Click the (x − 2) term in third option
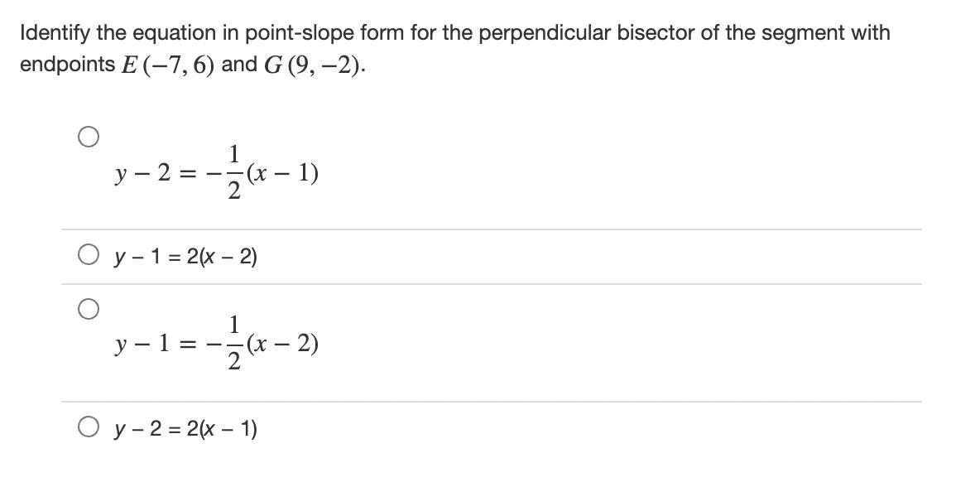The height and width of the screenshot is (487, 980). click(282, 345)
